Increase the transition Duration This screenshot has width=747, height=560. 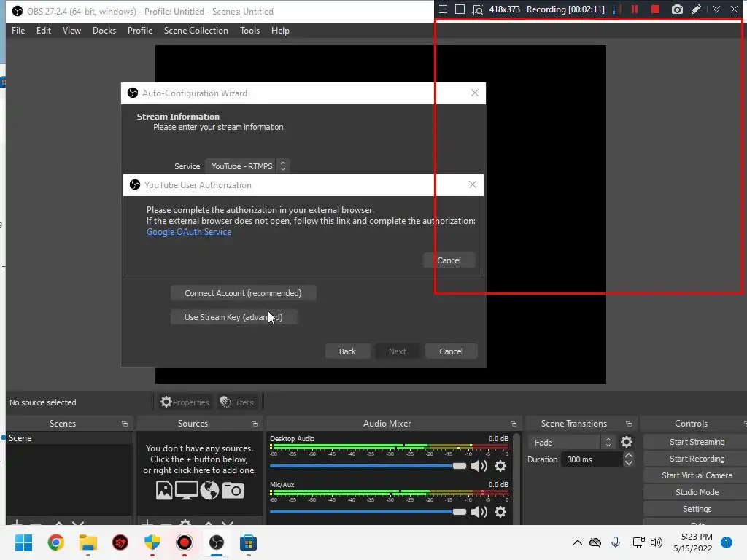629,456
